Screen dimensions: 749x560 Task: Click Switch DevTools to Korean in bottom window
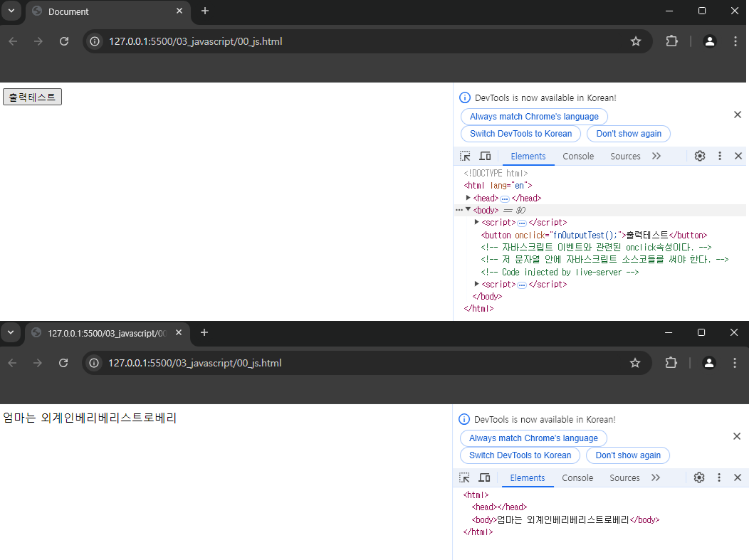[x=520, y=455]
